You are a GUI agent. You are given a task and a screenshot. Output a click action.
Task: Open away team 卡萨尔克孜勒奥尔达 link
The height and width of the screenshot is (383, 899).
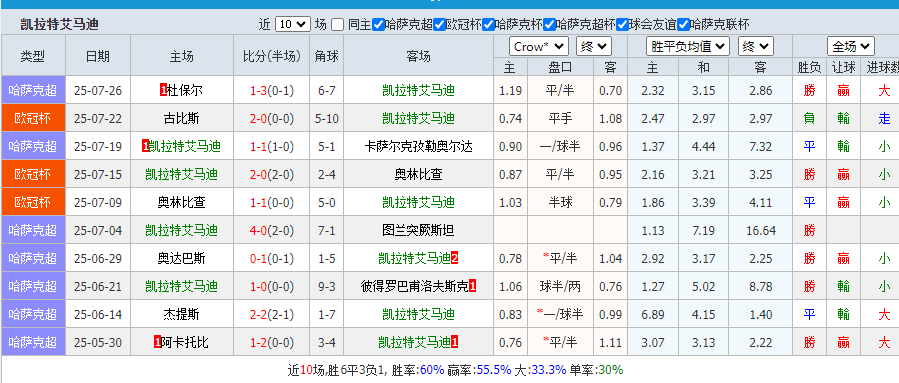419,146
